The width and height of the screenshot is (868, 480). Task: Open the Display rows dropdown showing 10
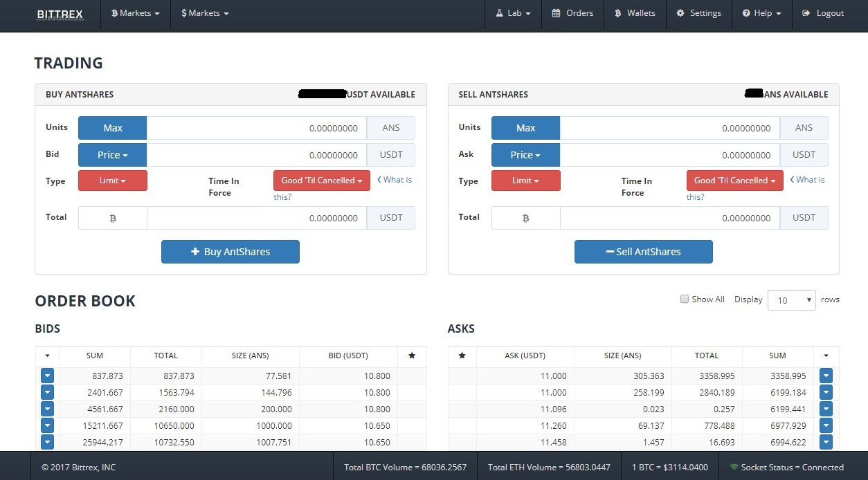point(792,300)
